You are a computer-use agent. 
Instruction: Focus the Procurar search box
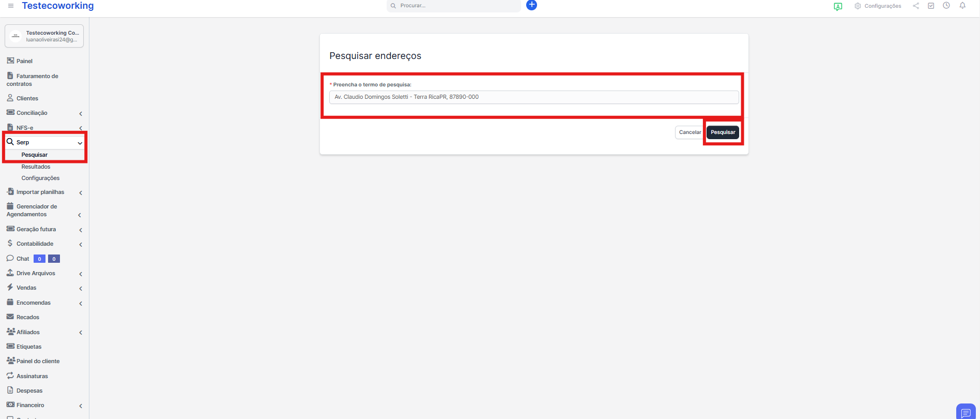point(455,6)
